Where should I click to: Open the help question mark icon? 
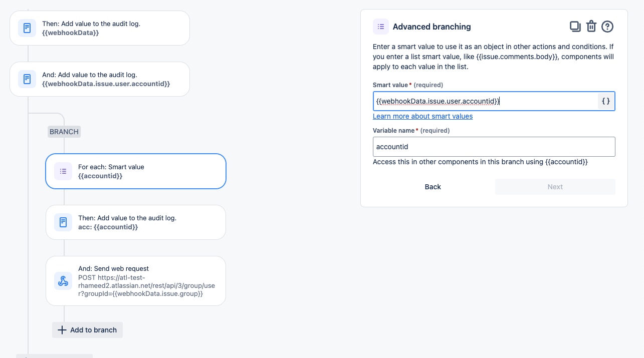tap(607, 27)
